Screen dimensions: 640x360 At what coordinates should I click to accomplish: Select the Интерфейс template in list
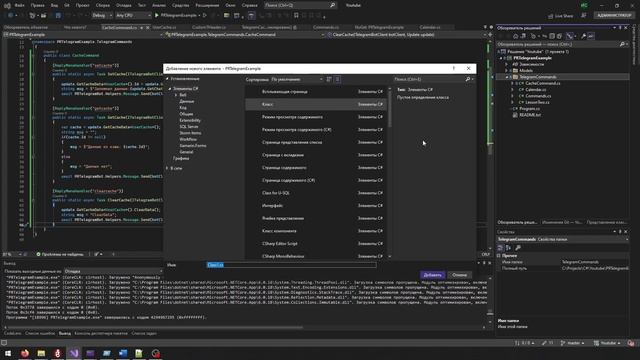point(316,206)
